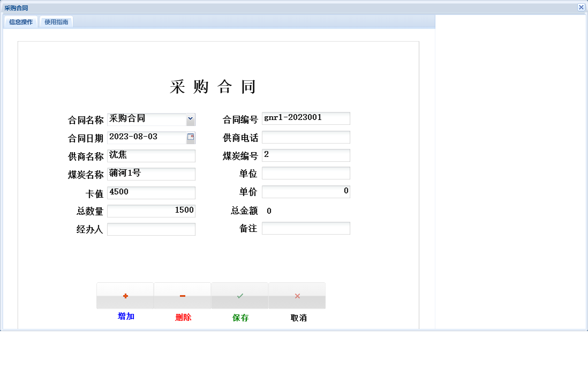Switch to the 信息操作 tab
The height and width of the screenshot is (368, 588).
point(20,22)
